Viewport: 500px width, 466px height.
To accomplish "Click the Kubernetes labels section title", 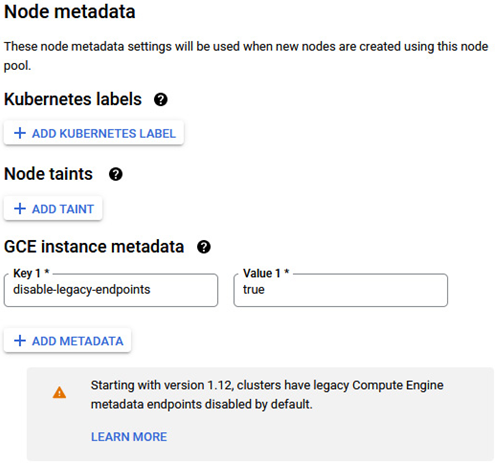I will 73,99.
